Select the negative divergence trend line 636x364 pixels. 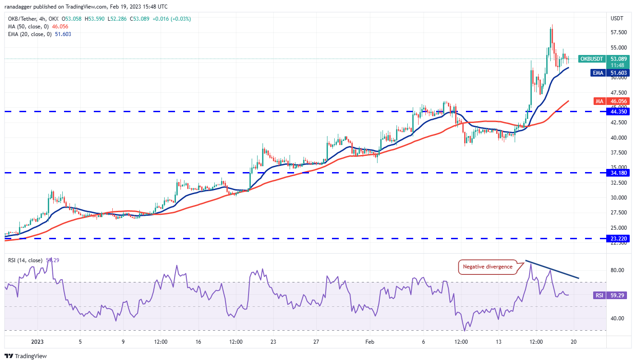click(x=552, y=269)
